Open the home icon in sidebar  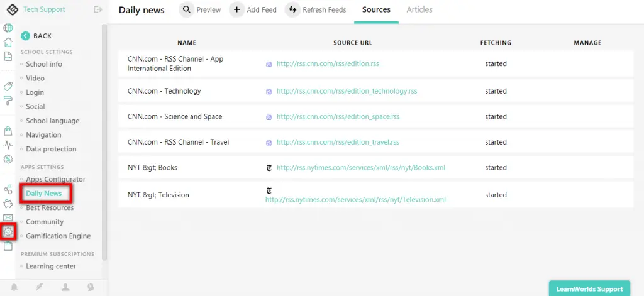(8, 42)
